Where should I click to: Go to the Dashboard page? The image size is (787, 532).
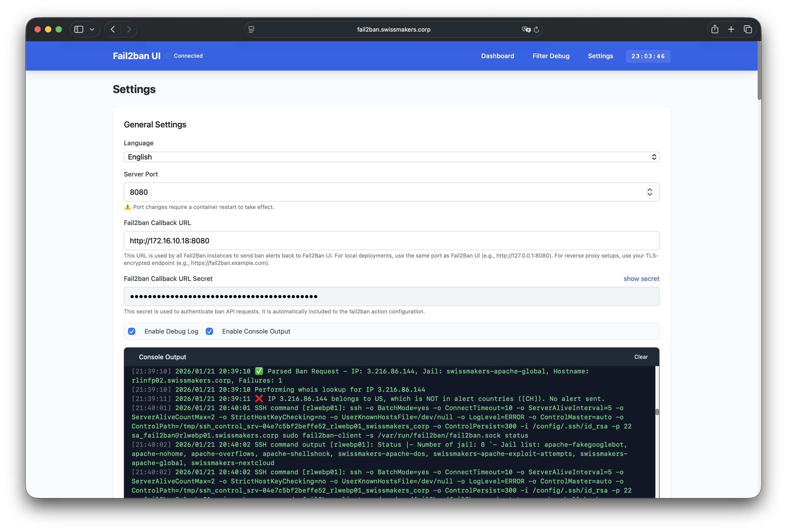(497, 56)
